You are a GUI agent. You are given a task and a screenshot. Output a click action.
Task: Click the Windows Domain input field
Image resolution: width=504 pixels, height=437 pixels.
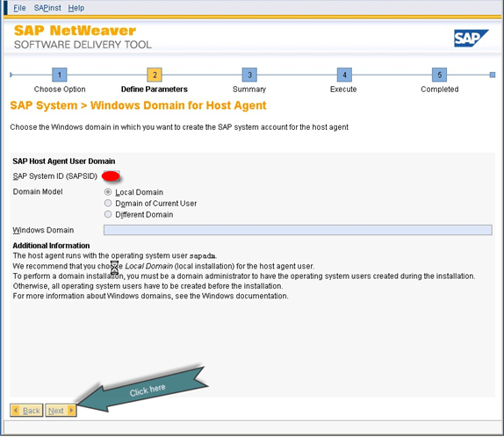click(x=298, y=230)
